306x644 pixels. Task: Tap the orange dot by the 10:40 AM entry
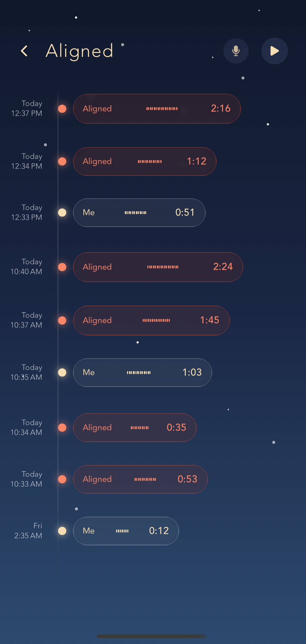(62, 267)
